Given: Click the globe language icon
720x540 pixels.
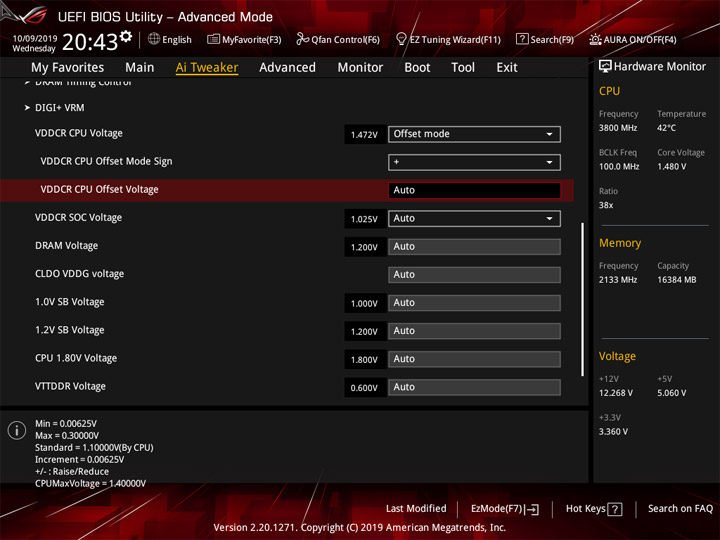Looking at the screenshot, I should [154, 39].
